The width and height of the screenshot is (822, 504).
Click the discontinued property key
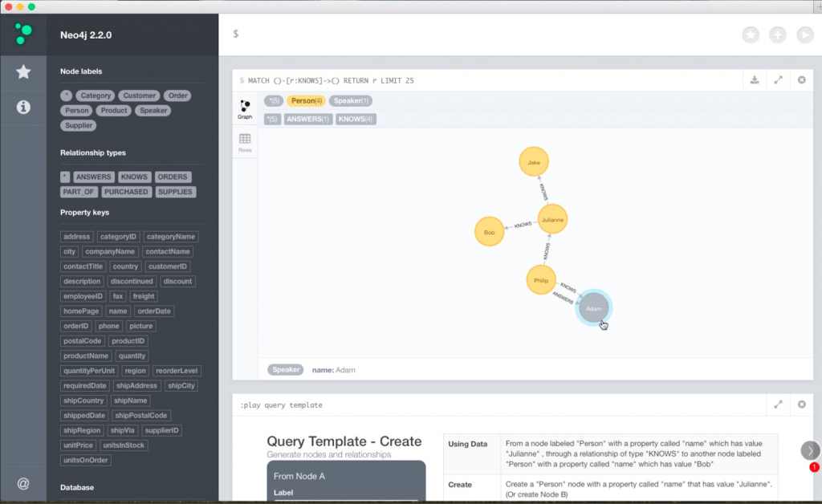click(132, 282)
